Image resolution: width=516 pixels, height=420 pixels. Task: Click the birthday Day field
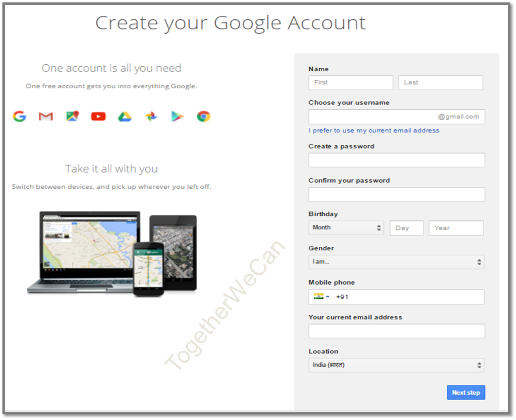(x=407, y=228)
